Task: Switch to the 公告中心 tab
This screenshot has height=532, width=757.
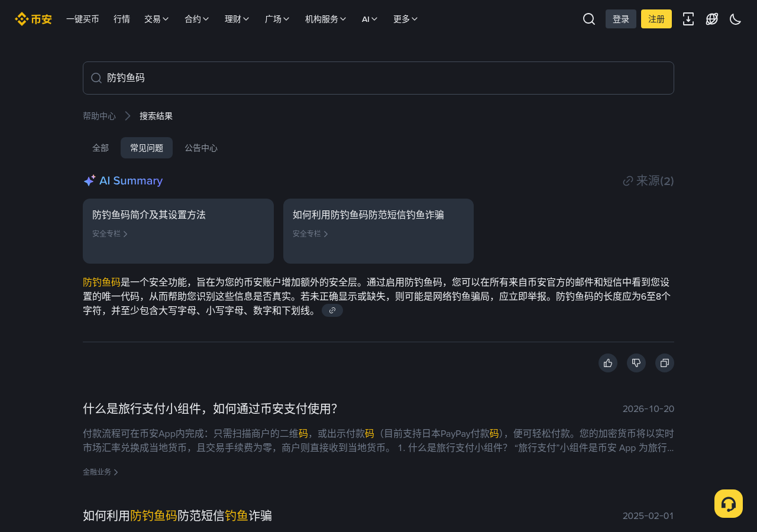Action: point(201,148)
